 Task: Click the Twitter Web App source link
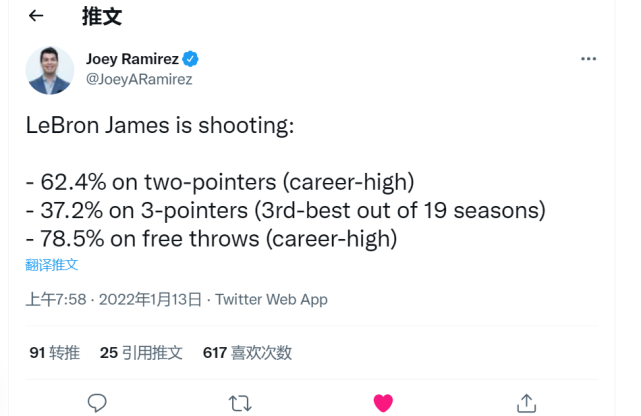coord(271,299)
